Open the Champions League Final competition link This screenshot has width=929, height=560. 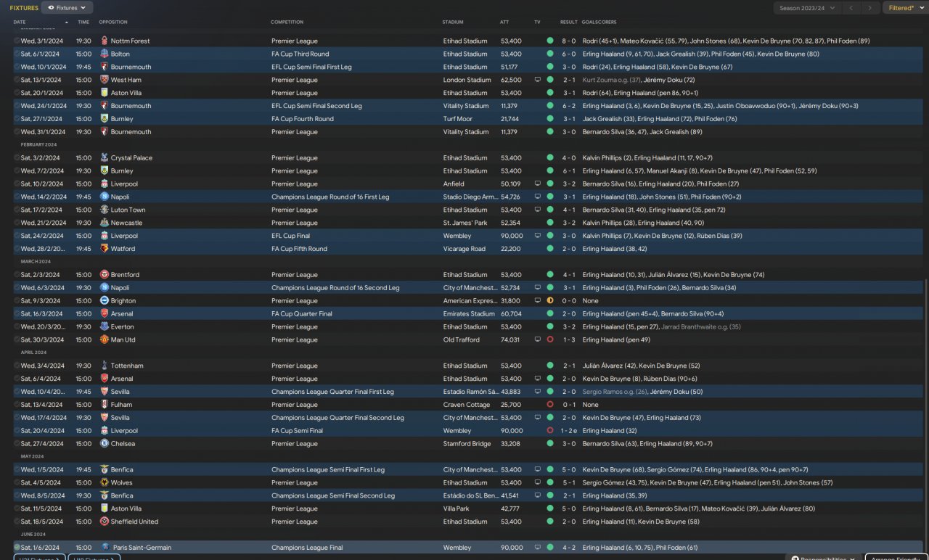pyautogui.click(x=307, y=548)
